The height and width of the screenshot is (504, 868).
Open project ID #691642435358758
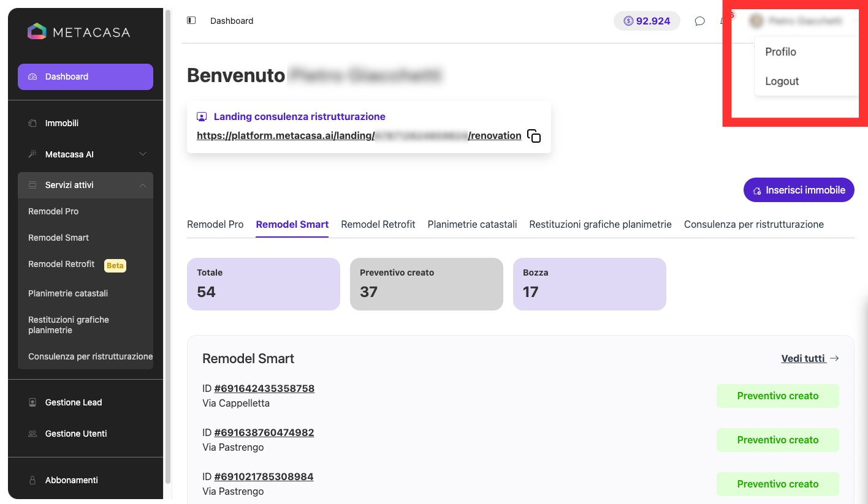click(264, 388)
